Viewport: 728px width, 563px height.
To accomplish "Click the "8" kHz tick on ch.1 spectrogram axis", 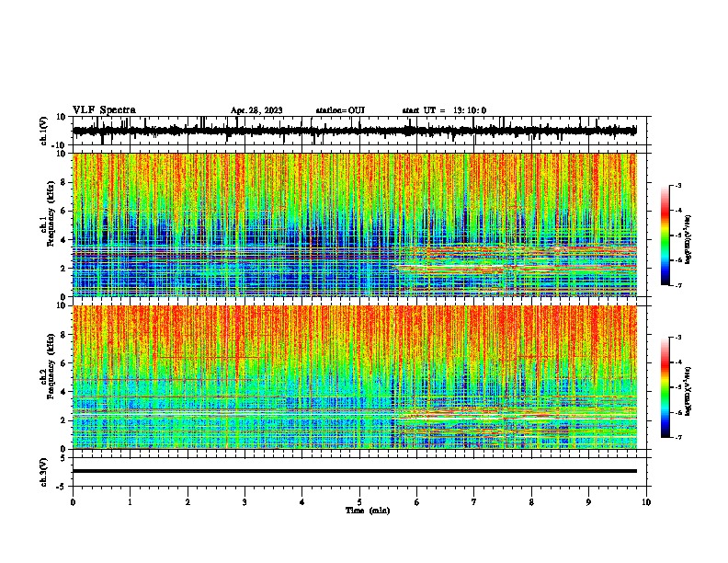I will (x=63, y=182).
